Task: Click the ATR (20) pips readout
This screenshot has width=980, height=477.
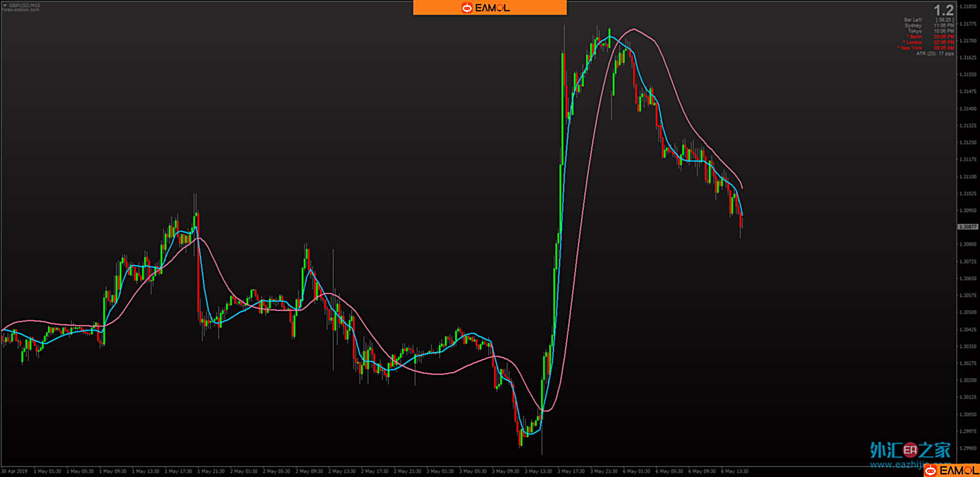Action: pos(934,54)
